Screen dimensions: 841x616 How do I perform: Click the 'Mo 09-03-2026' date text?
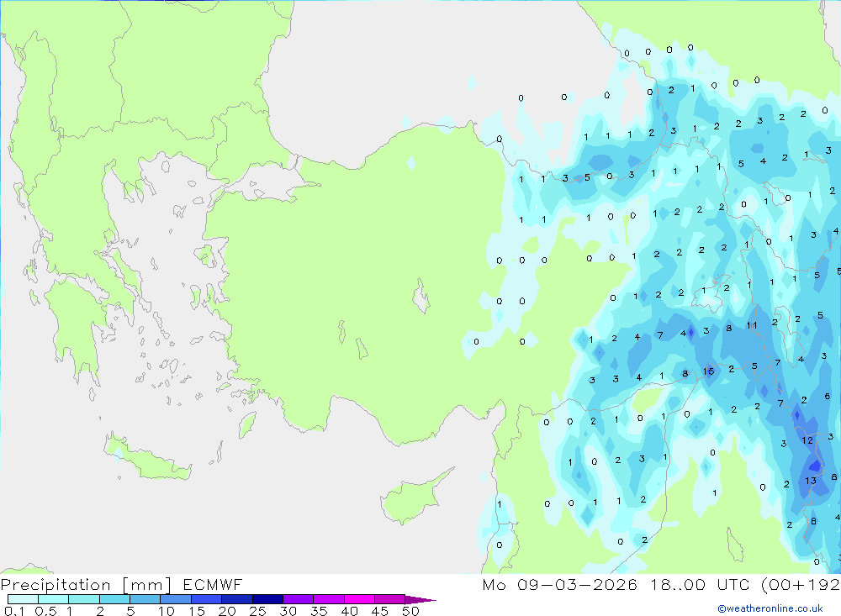click(x=560, y=584)
